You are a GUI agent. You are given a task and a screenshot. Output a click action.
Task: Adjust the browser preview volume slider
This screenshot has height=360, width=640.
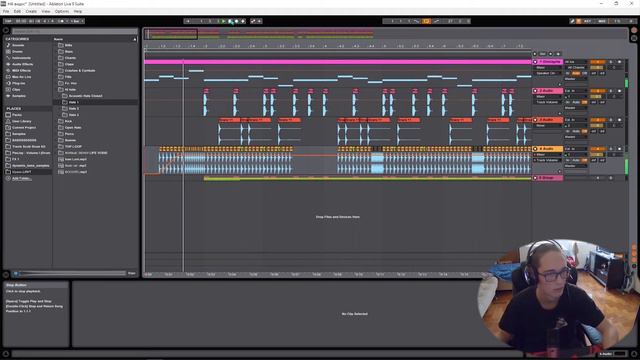pyautogui.click(x=73, y=273)
